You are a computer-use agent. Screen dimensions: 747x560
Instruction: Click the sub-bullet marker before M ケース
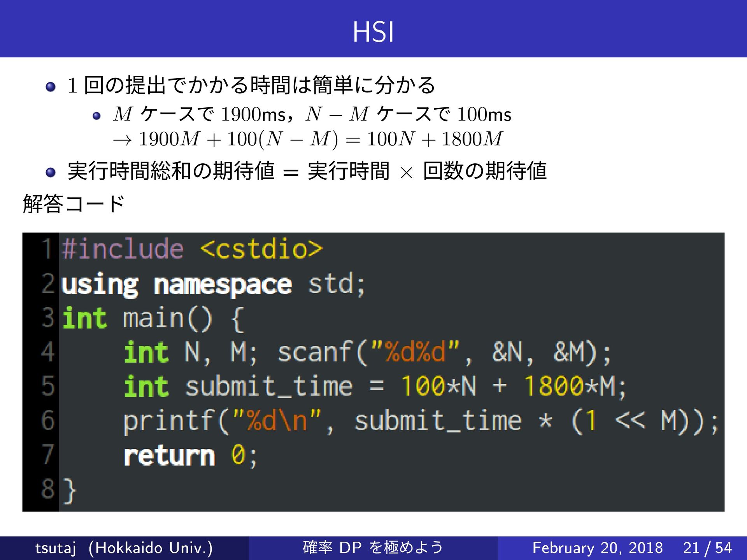click(96, 115)
